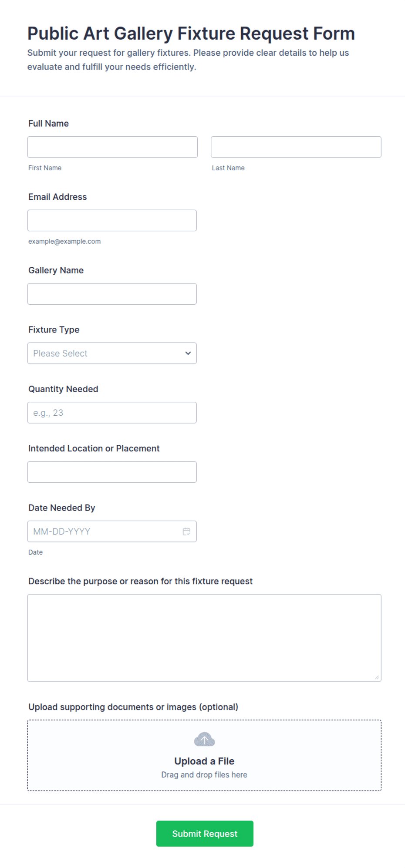Image resolution: width=405 pixels, height=868 pixels.
Task: Focus the Intended Location or Placement field
Action: tap(112, 472)
